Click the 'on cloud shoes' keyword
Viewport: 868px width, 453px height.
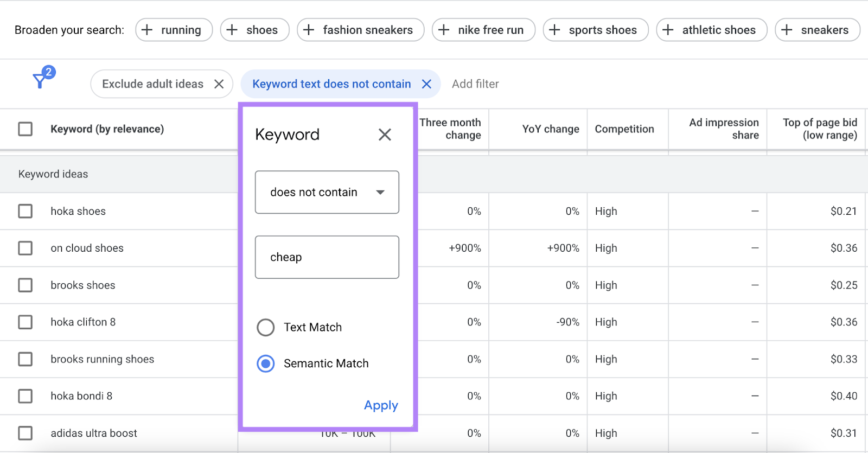pos(87,248)
